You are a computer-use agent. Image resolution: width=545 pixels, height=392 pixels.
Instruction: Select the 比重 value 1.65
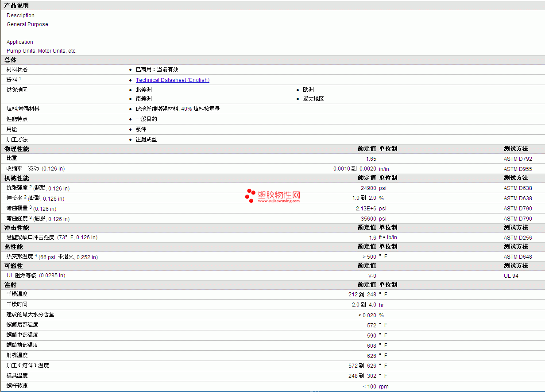(371, 159)
